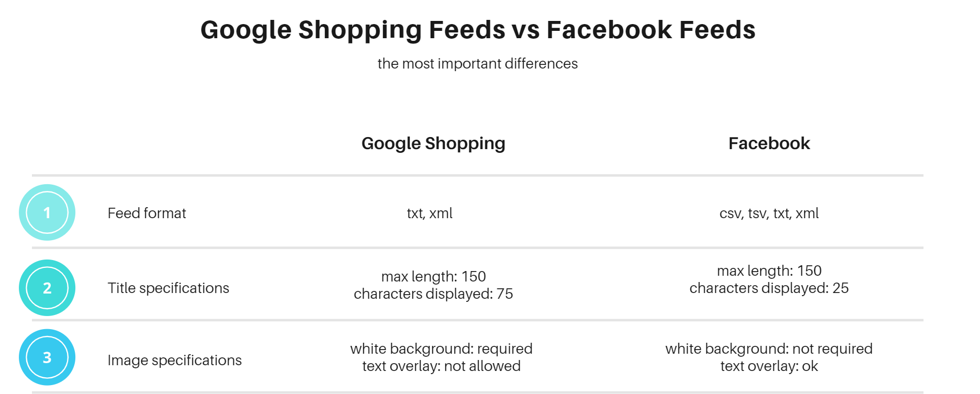Click the "Feed format" row label
Viewport: 980px width, 394px height.
(x=147, y=213)
